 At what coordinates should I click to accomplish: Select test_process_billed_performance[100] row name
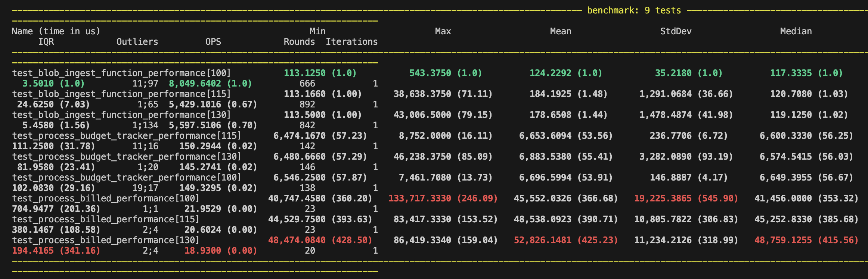[x=106, y=198]
